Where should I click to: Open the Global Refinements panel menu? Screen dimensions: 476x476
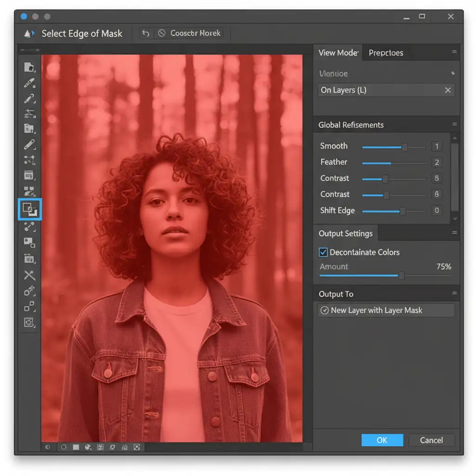pyautogui.click(x=454, y=125)
